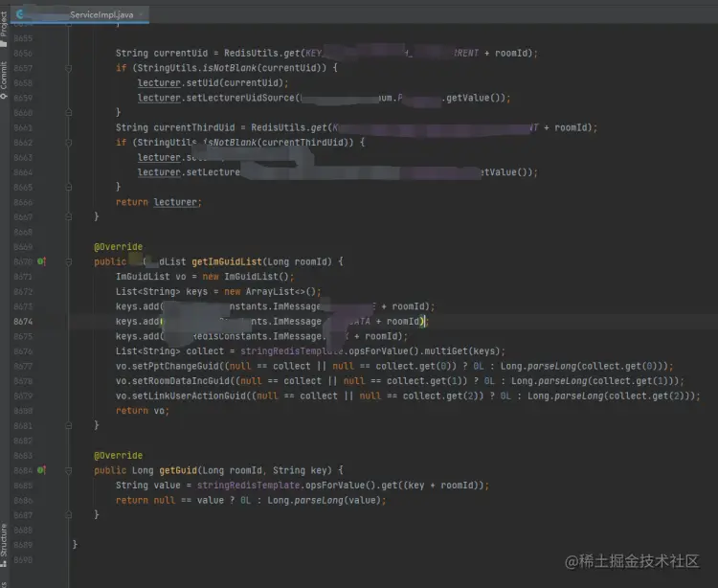718x588 pixels.
Task: Click the 'vo.setRoomDataIncGuid' method call
Action: pos(172,381)
